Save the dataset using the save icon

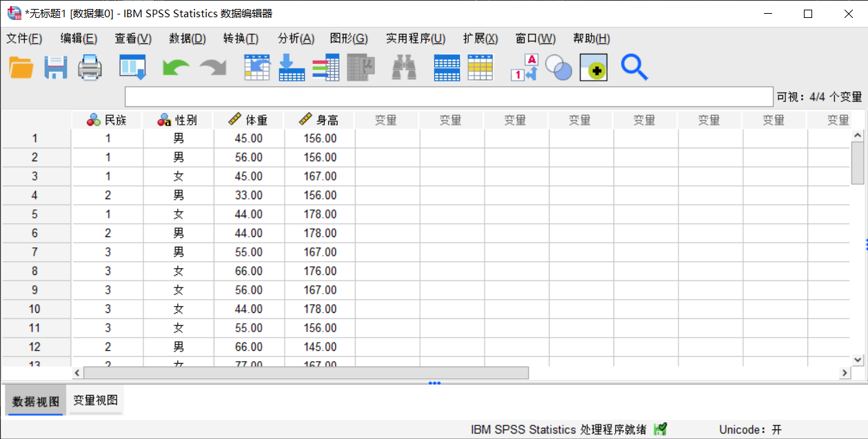coord(55,67)
